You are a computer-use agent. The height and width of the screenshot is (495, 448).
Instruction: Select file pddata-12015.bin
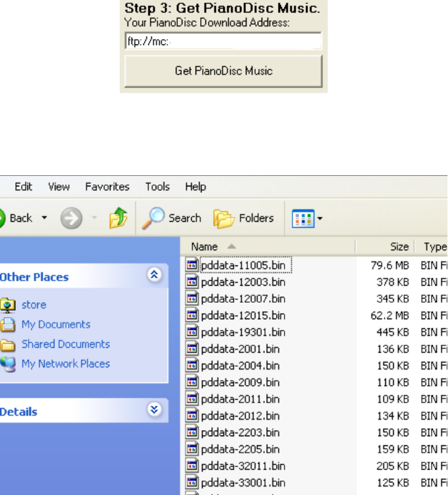243,316
